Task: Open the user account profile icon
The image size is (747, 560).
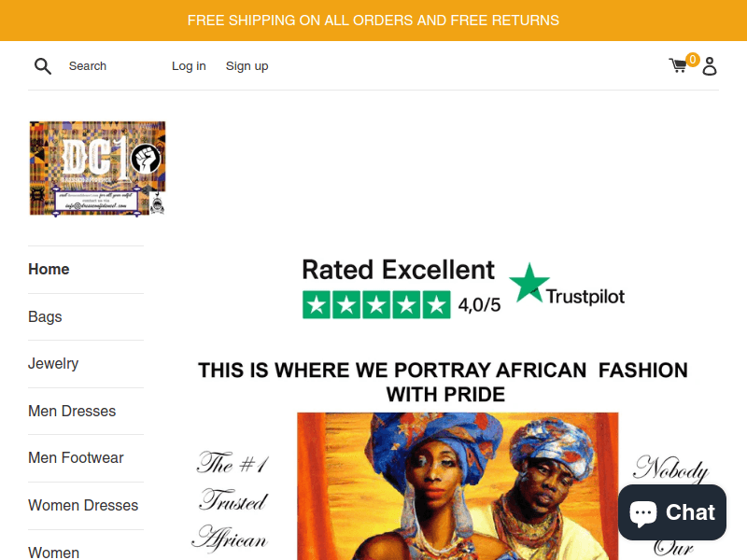Action: tap(710, 66)
